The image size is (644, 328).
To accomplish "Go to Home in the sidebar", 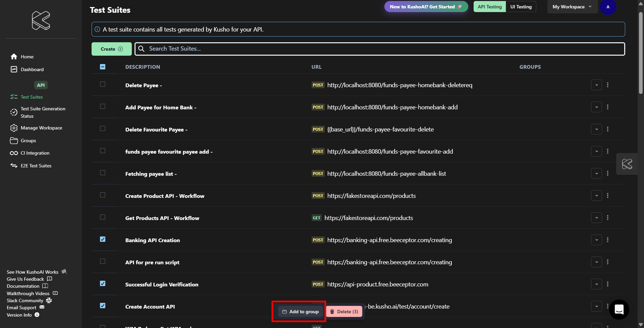I will (27, 57).
